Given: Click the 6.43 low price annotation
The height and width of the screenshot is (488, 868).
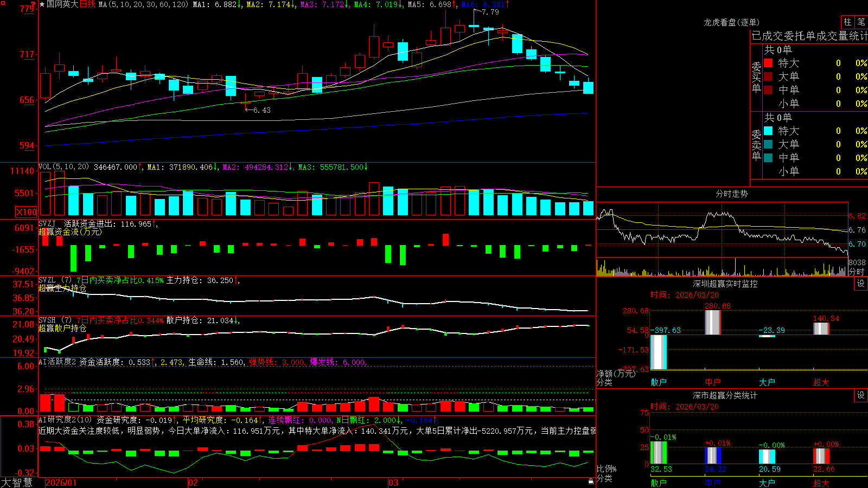Looking at the screenshot, I should [x=261, y=110].
